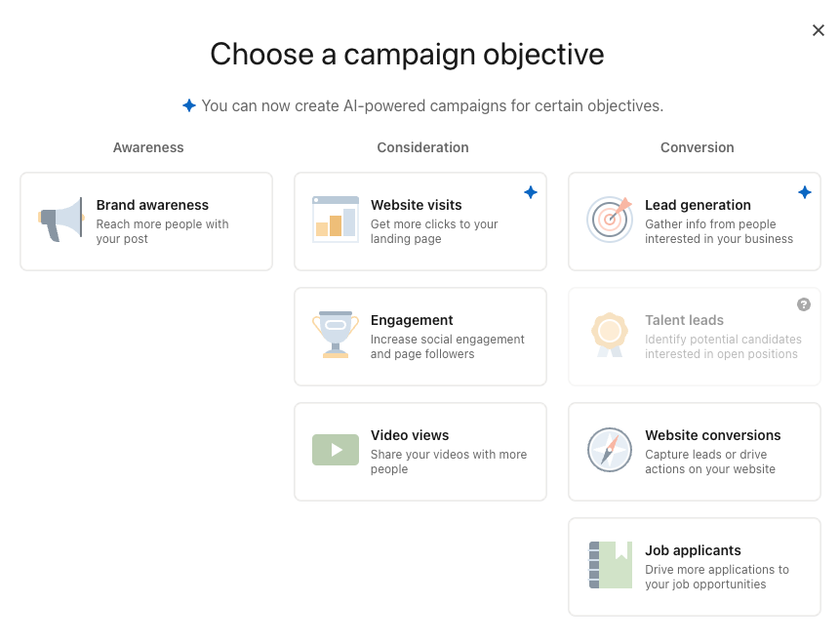Click the Consideration column heading
This screenshot has height=644, width=839.
pos(422,147)
